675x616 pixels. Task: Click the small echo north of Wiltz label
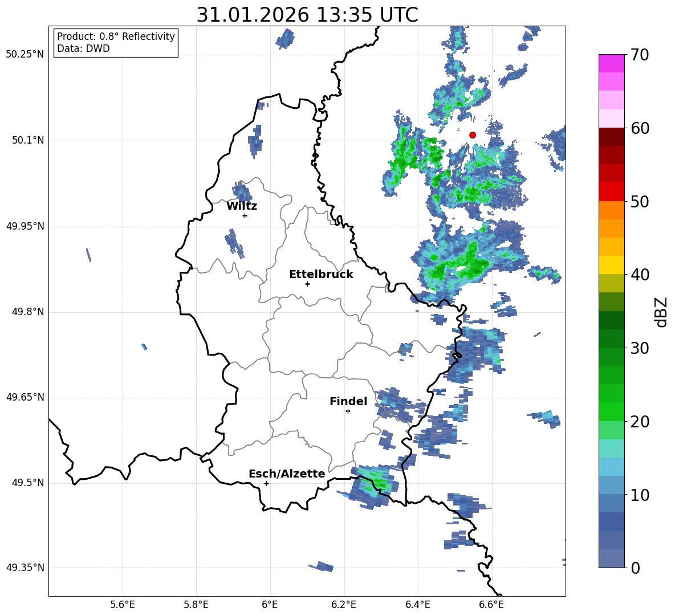(x=242, y=191)
